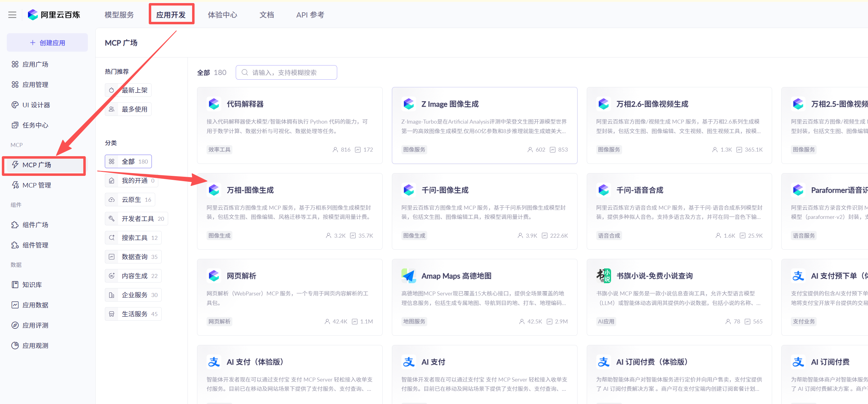Open 组件广场 sidebar item
The width and height of the screenshot is (868, 404).
pos(35,225)
